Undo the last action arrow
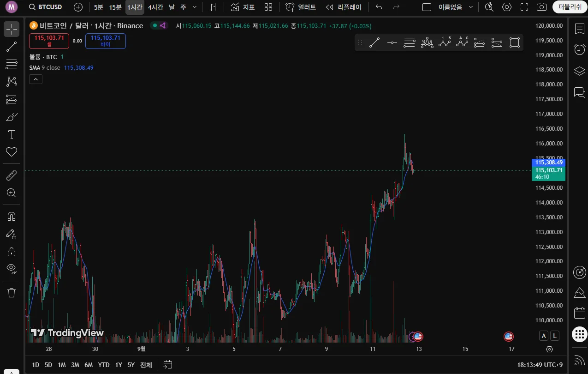588x374 pixels. coord(379,7)
